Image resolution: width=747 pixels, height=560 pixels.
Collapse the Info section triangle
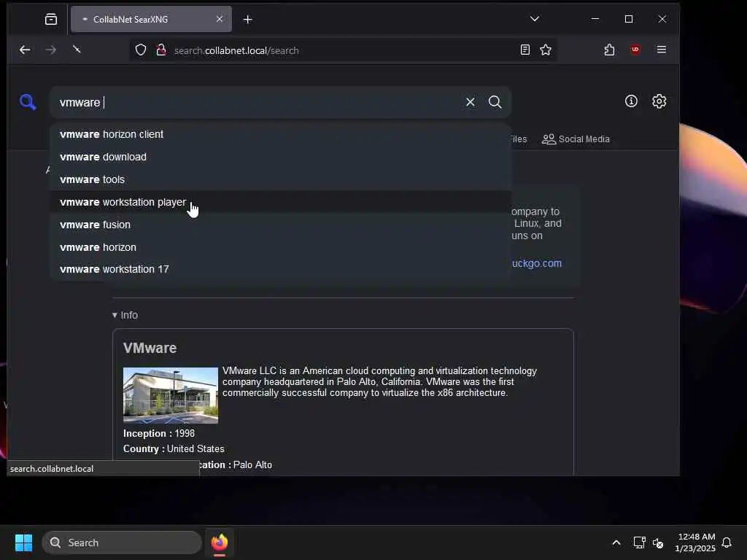click(x=115, y=315)
